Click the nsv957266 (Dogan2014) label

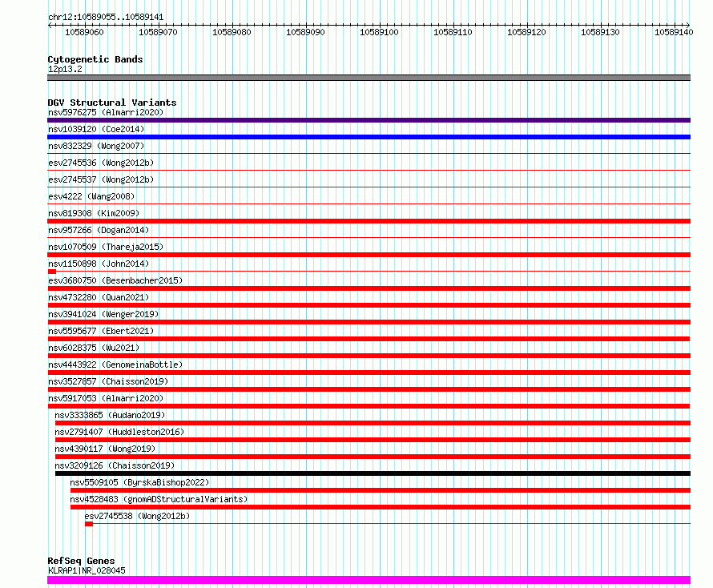[99, 230]
